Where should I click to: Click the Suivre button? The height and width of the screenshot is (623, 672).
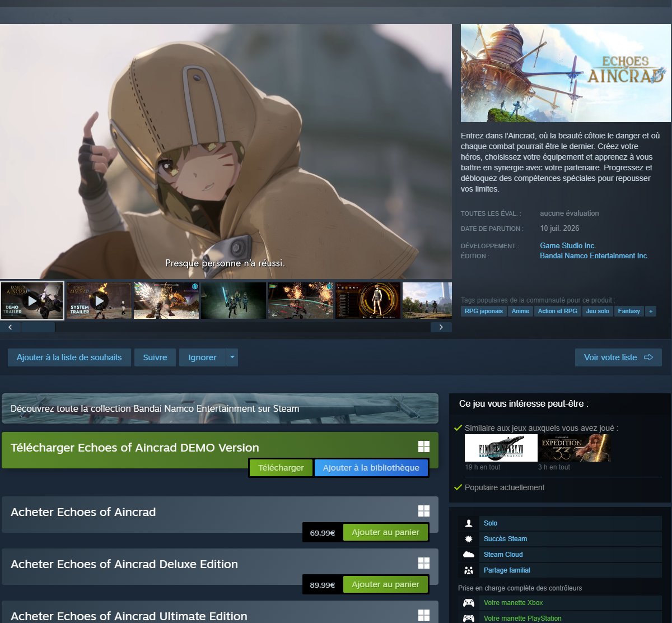(155, 357)
